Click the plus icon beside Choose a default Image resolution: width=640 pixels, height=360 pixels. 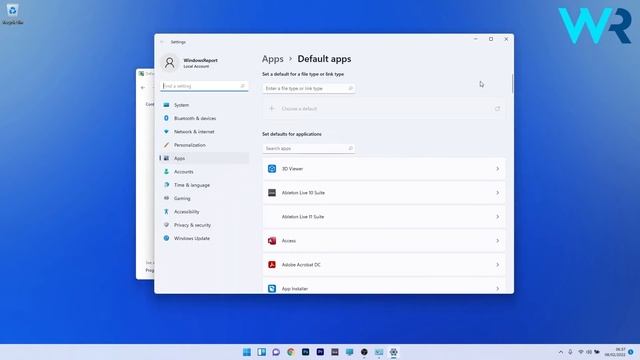272,109
